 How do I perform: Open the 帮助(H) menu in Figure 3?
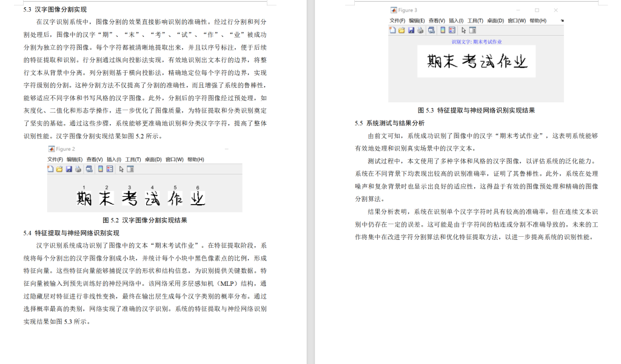pos(537,20)
